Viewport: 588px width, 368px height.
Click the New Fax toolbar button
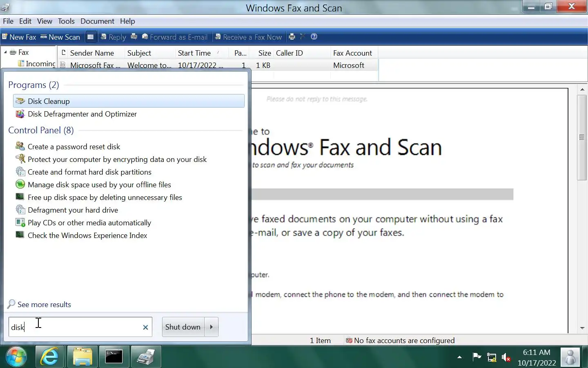19,37
